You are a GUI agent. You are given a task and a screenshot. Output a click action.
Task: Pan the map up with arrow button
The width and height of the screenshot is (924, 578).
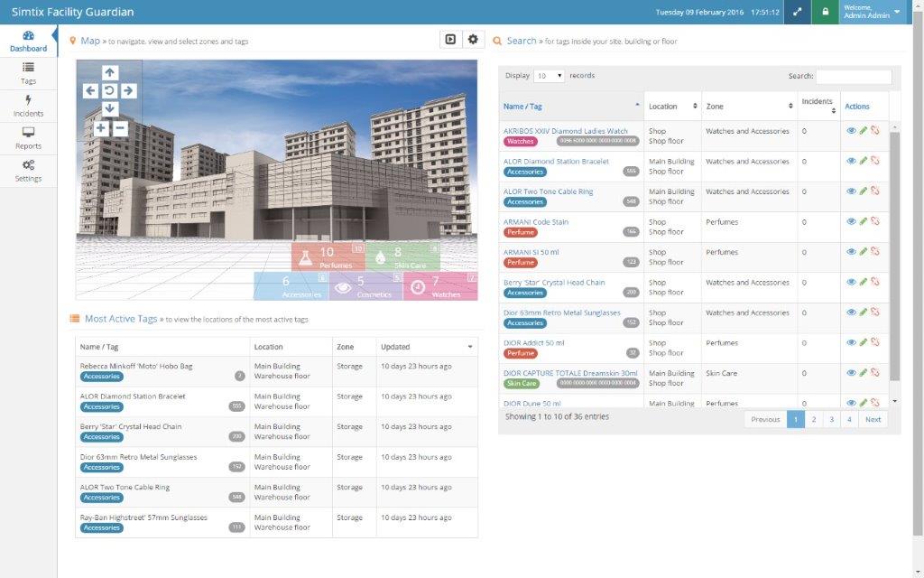click(x=109, y=72)
